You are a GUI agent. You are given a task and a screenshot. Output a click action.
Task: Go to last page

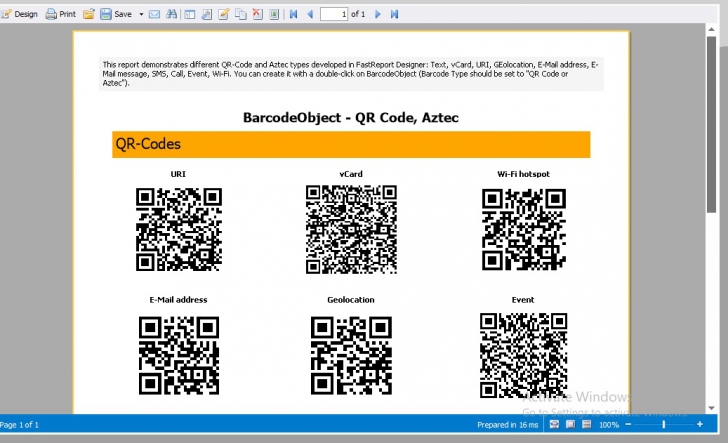coord(395,14)
